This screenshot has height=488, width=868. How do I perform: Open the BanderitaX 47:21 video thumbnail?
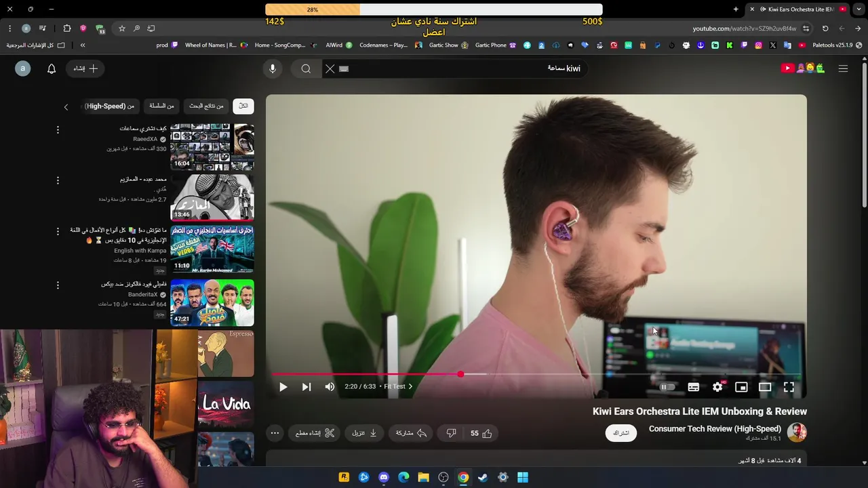(x=212, y=303)
